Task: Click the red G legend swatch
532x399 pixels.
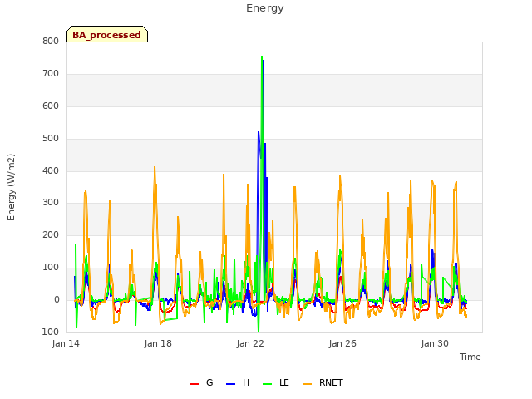Action: (194, 384)
